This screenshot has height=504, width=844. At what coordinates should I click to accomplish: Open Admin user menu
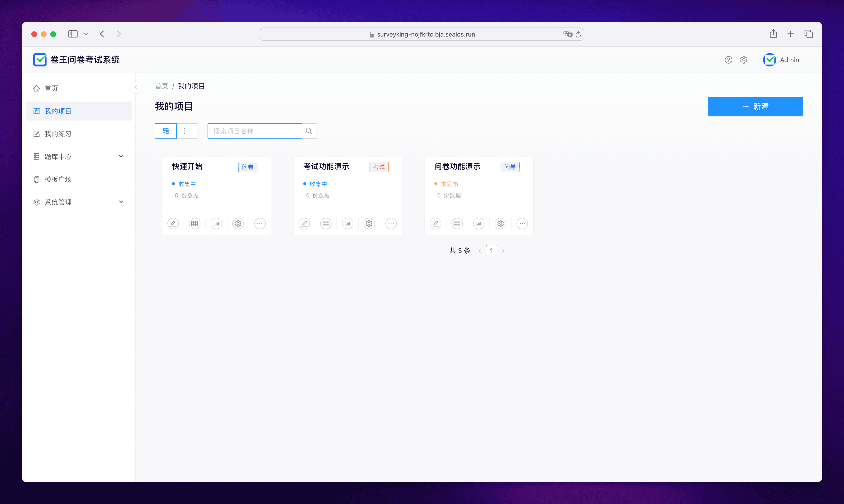[x=781, y=60]
